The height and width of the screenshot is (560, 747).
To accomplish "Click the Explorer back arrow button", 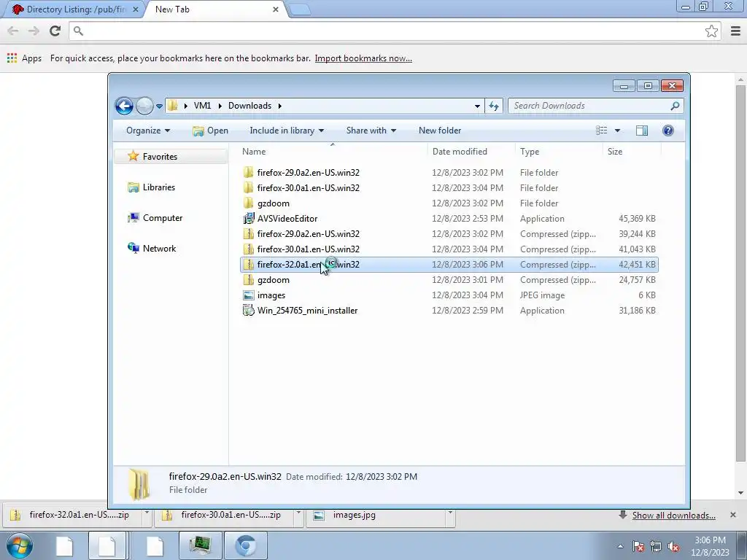I will tap(124, 106).
